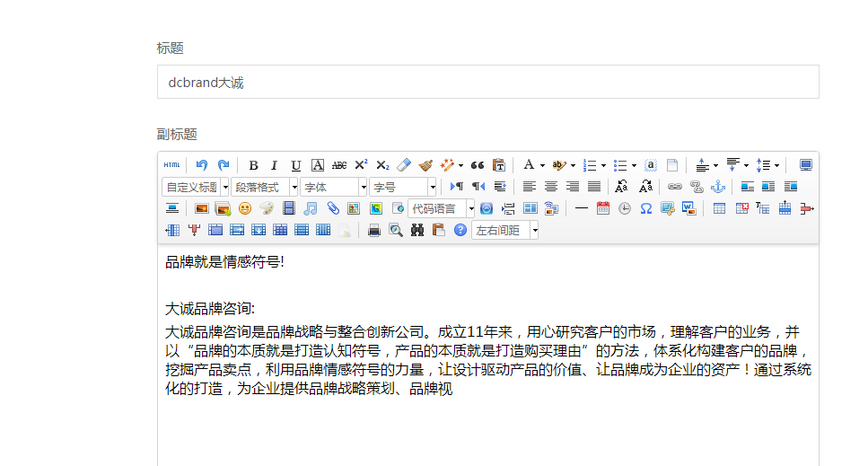
Task: Click the select-all icon
Action: (651, 165)
